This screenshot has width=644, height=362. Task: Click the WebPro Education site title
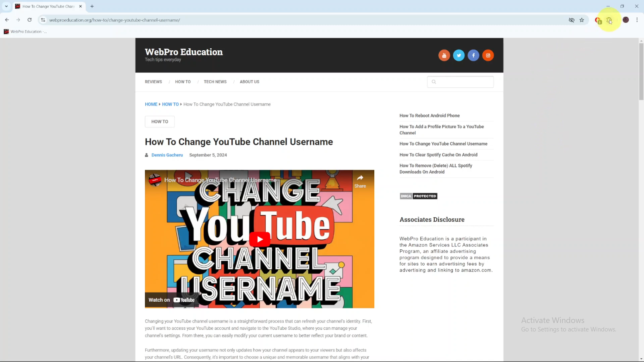(184, 52)
